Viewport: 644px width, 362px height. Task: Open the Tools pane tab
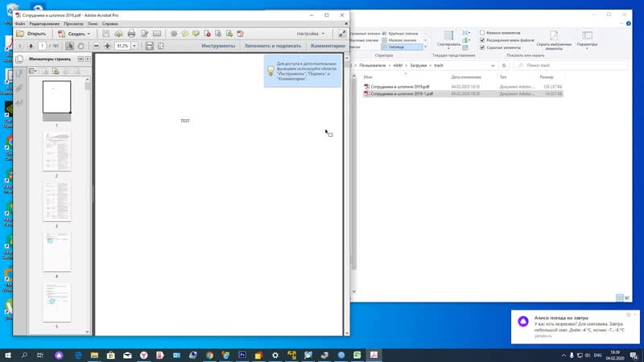click(x=218, y=46)
